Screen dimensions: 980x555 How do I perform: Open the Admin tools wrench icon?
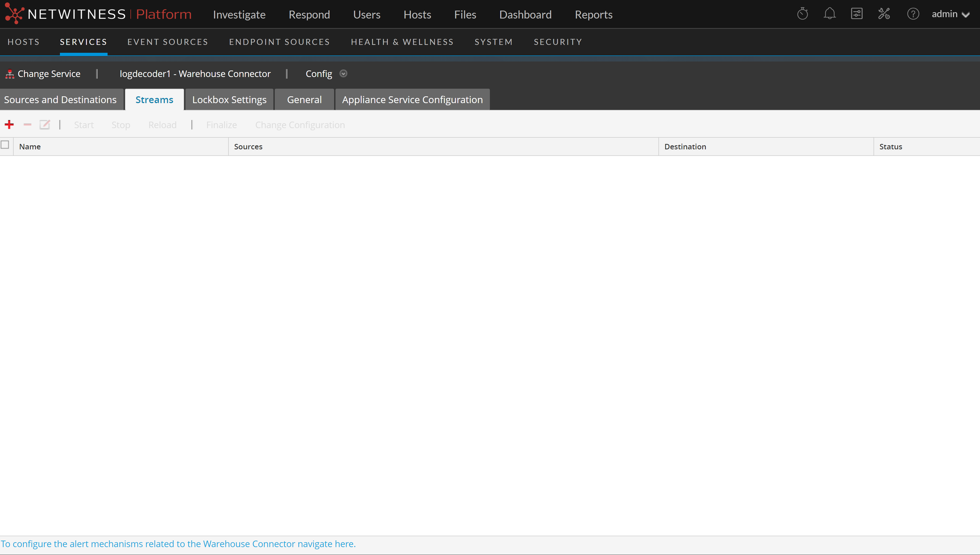pos(884,14)
